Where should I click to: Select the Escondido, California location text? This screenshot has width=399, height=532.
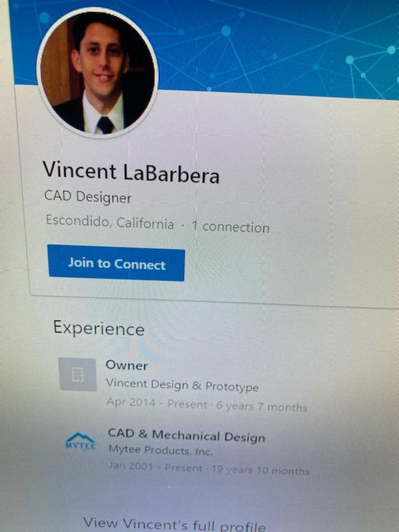[110, 222]
